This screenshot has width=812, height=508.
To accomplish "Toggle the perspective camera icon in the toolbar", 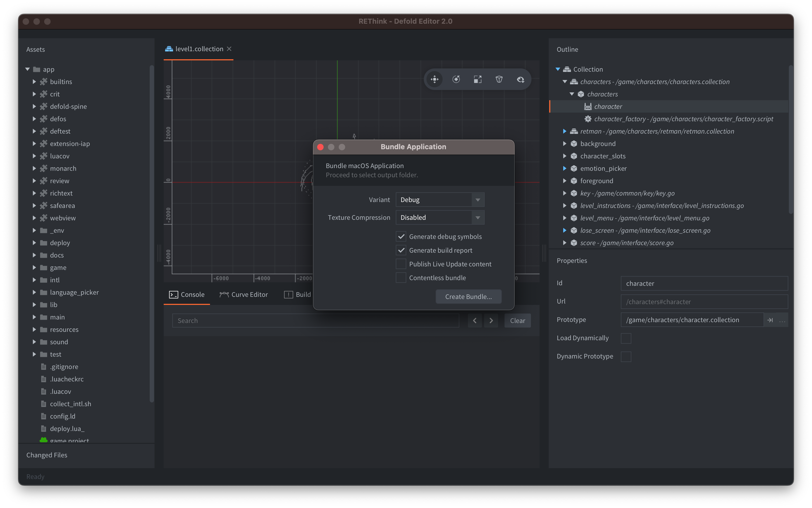I will [499, 79].
